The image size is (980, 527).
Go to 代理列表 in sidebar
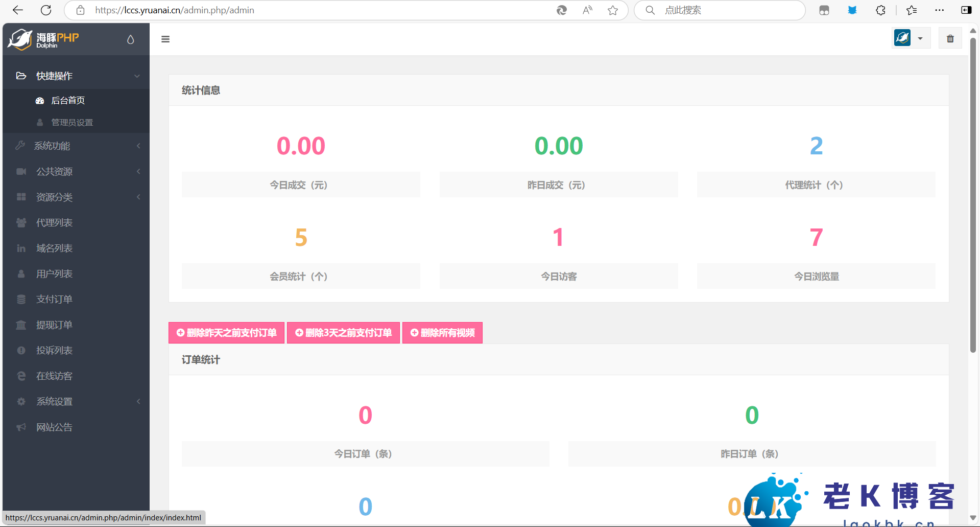(55, 223)
